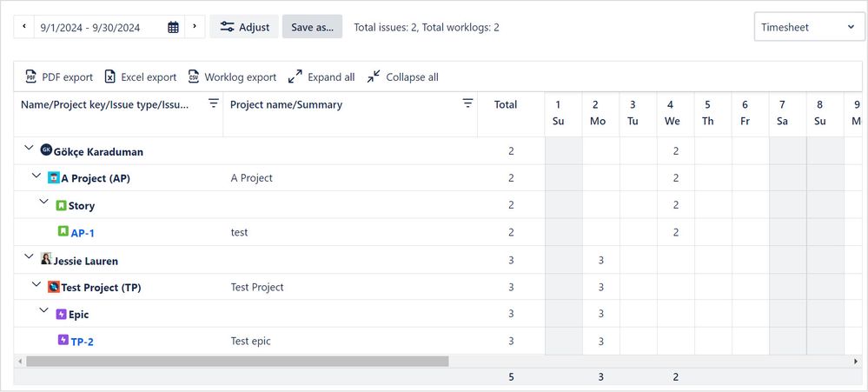Click the Epic issue type icon in the Epic group row
Image resolution: width=868 pixels, height=392 pixels.
(x=62, y=315)
